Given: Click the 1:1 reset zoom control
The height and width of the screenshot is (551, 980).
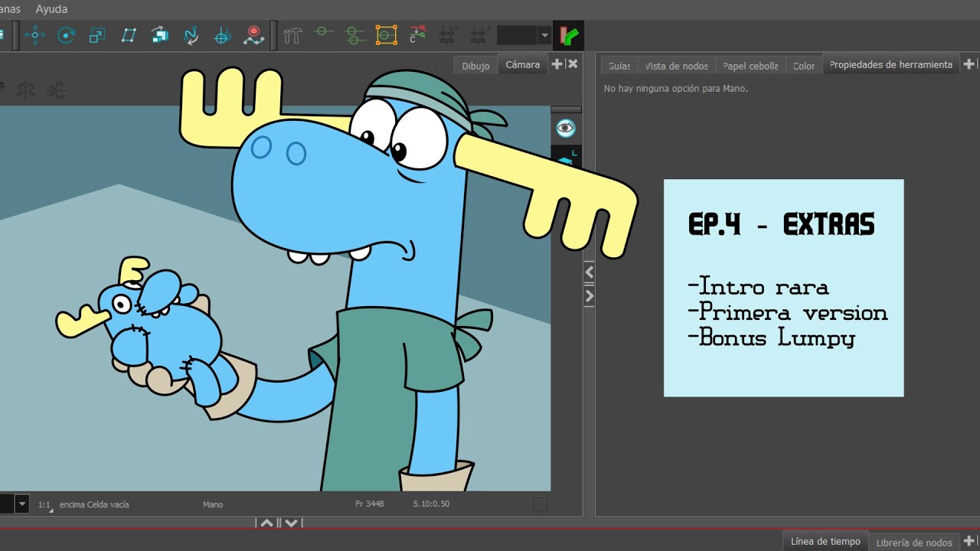Looking at the screenshot, I should pos(44,505).
